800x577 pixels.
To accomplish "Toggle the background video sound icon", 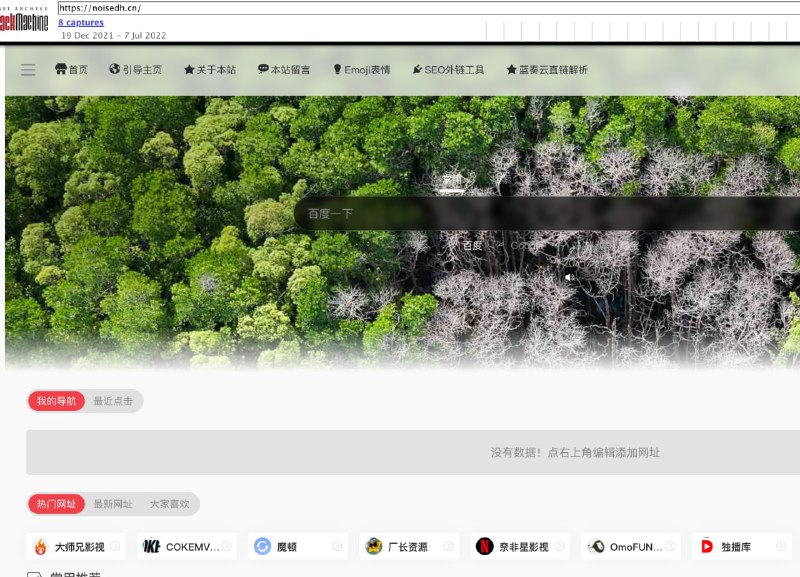I will [570, 277].
